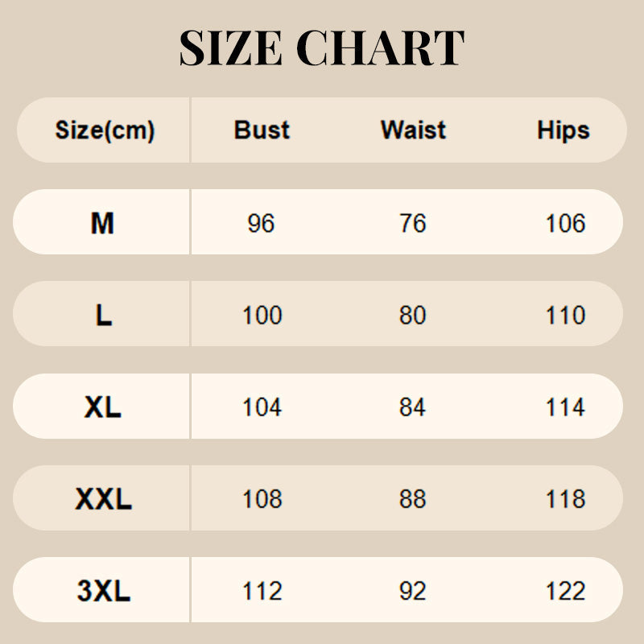Select the Bust column header

[262, 130]
